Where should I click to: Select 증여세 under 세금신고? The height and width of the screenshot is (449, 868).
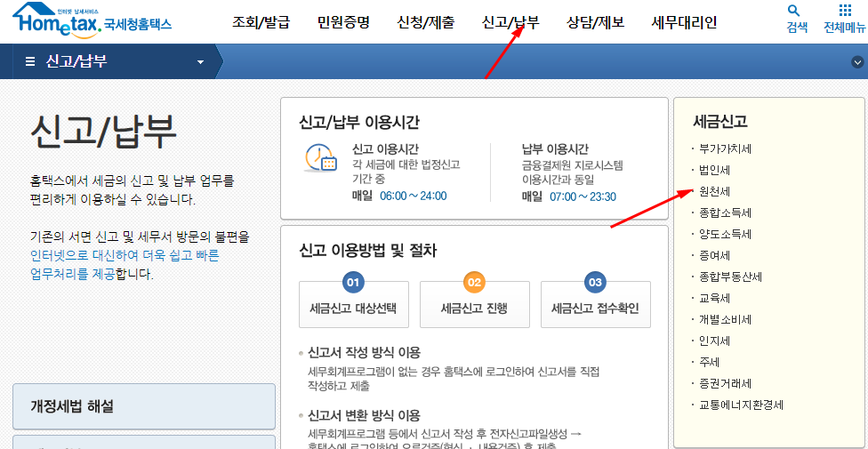[x=715, y=255]
